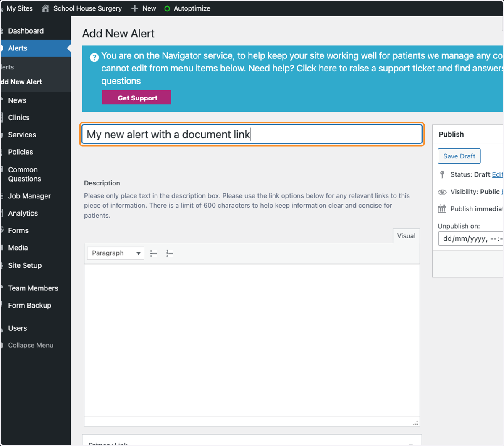Collapse the admin sidebar menu

(x=31, y=346)
